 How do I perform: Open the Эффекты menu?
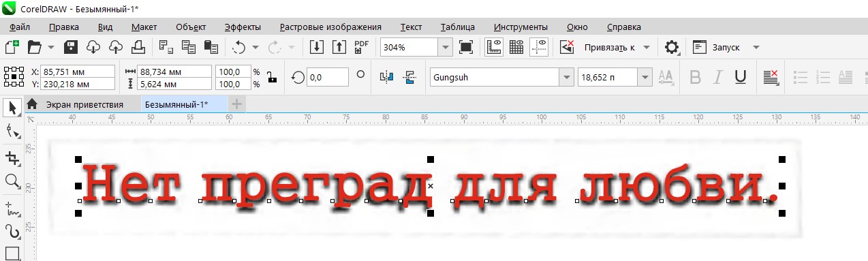[243, 27]
